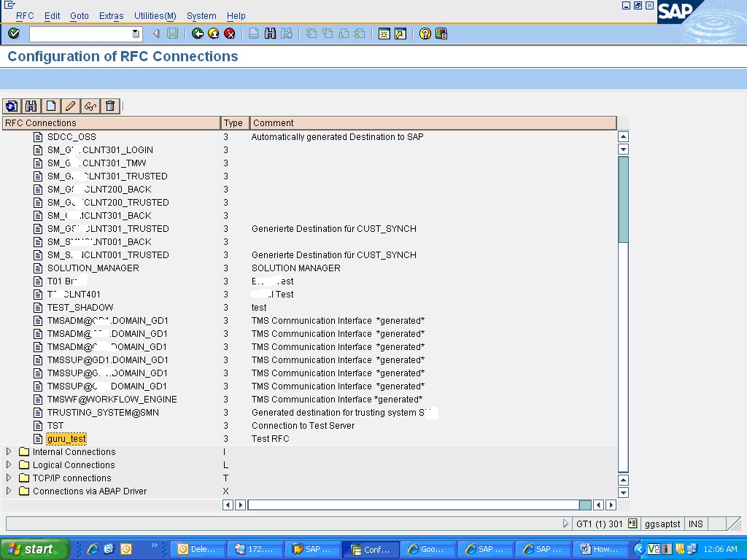Open the Display (glasses) view icon

[x=89, y=106]
